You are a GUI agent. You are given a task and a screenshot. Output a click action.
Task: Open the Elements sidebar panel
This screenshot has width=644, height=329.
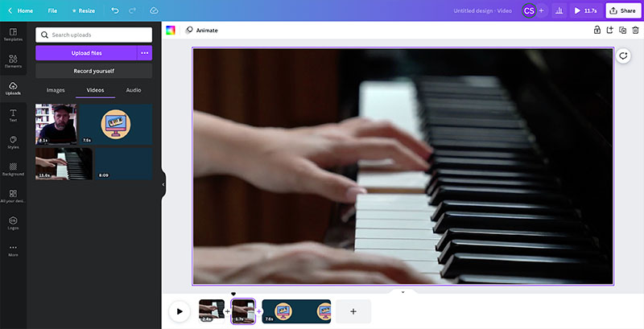tap(13, 61)
